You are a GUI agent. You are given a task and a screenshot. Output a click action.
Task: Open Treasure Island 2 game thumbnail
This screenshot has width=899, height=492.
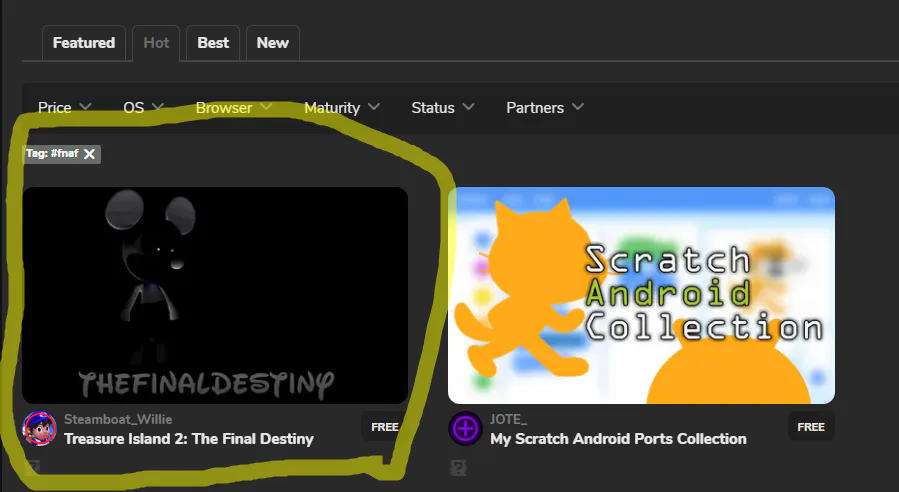click(215, 295)
